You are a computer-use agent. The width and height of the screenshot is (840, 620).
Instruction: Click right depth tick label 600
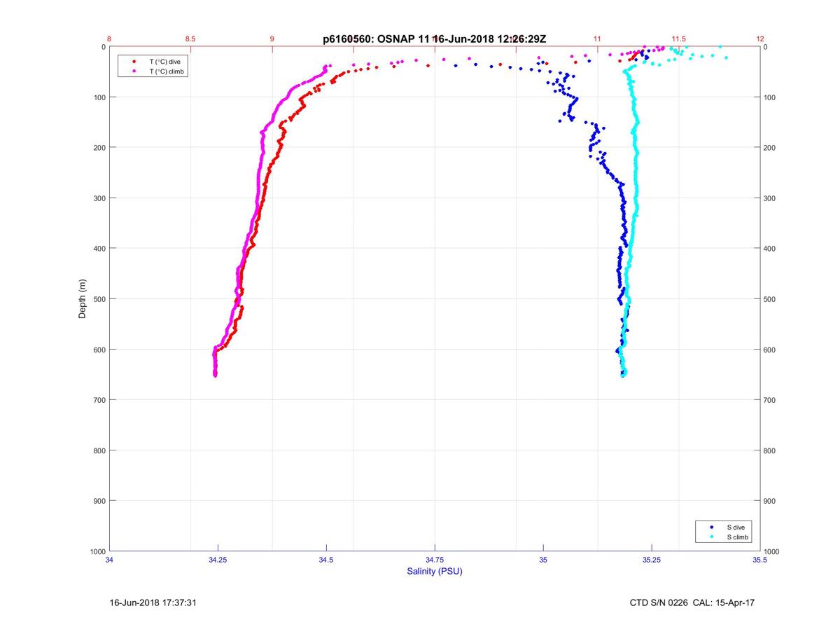(770, 350)
